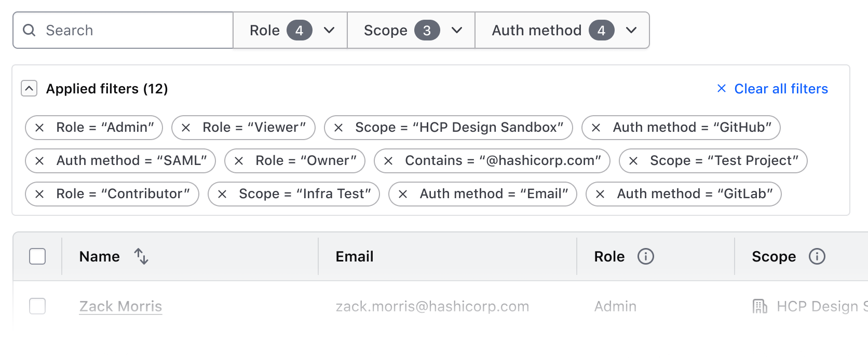Remove the Auth method = "GitLab" filter
The height and width of the screenshot is (358, 868).
pyautogui.click(x=600, y=194)
